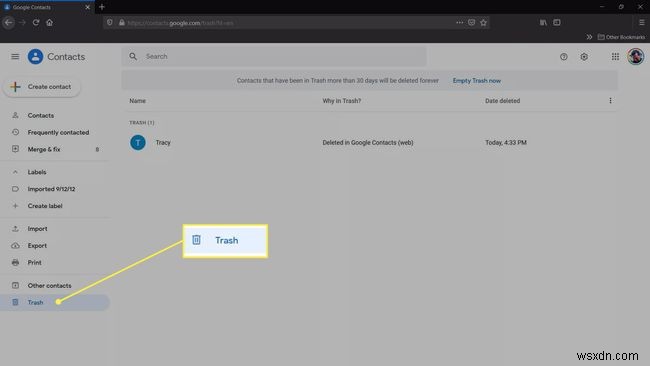This screenshot has height=366, width=650.
Task: Click Create contact button
Action: tap(42, 87)
